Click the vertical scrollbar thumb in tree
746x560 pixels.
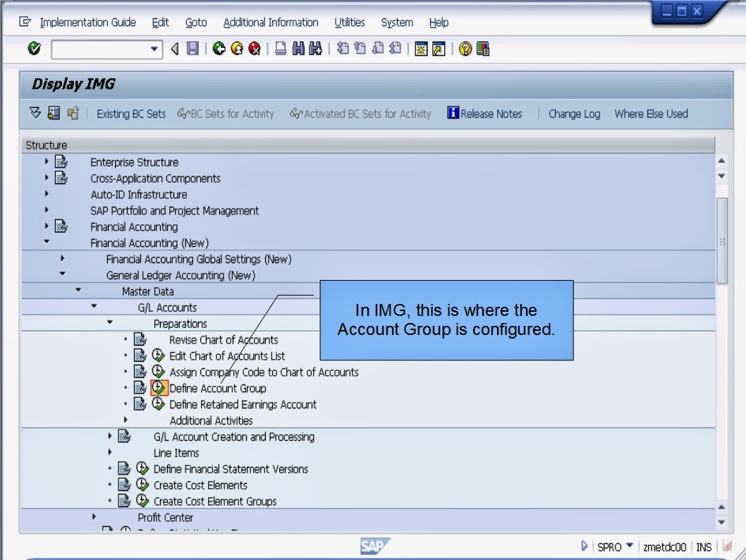(722, 241)
